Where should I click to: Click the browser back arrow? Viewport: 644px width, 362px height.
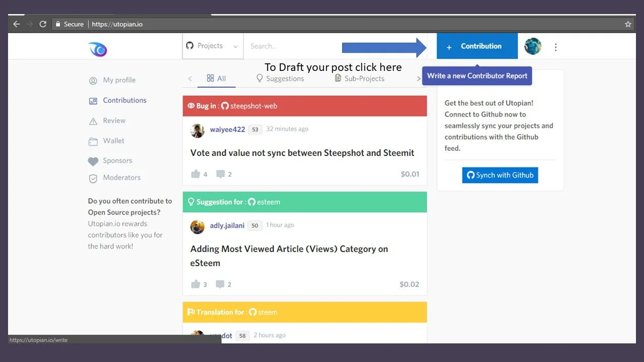[17, 24]
